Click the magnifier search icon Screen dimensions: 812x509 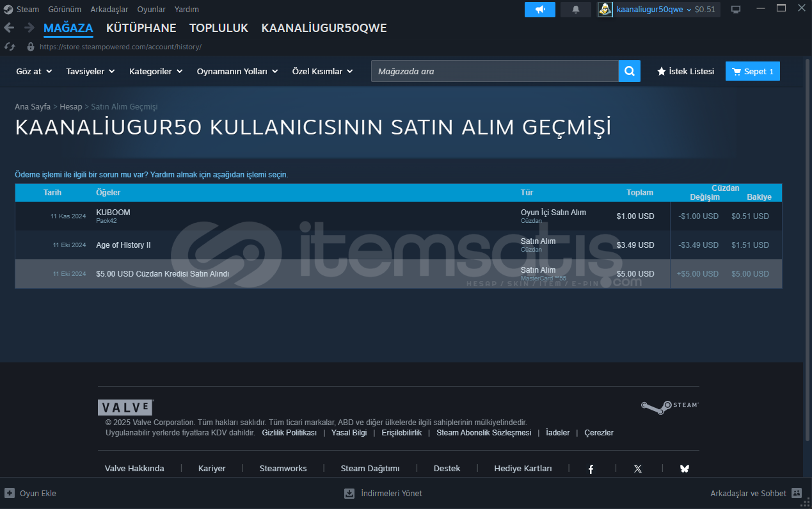click(629, 71)
